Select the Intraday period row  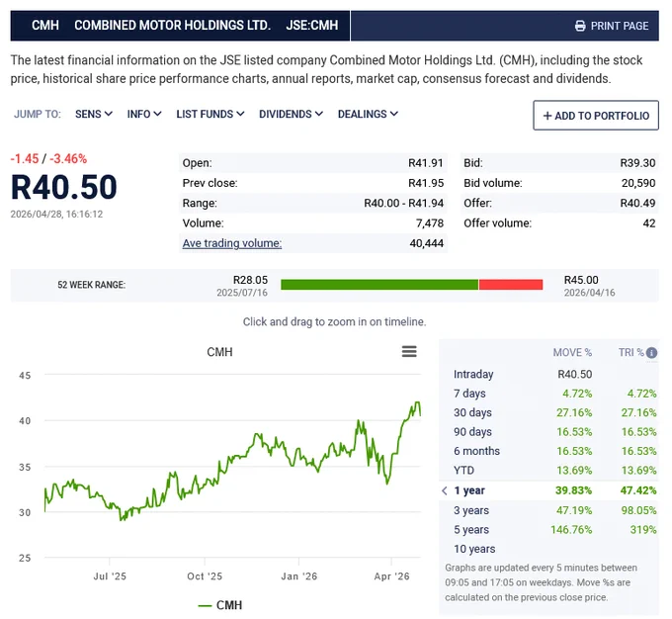[x=549, y=374]
